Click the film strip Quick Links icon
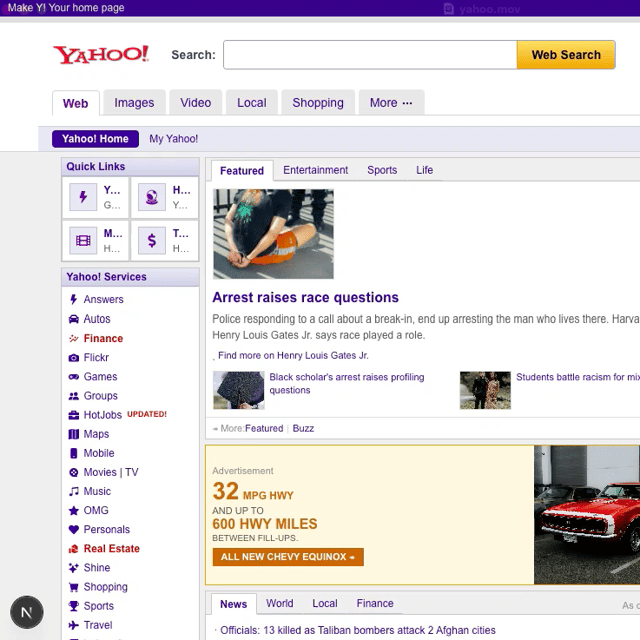640x640 pixels. [83, 240]
